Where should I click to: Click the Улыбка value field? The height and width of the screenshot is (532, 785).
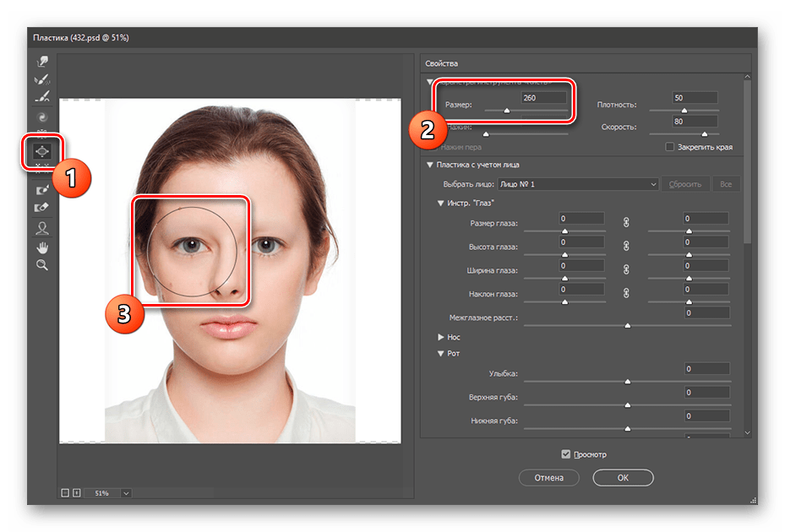[x=707, y=368]
